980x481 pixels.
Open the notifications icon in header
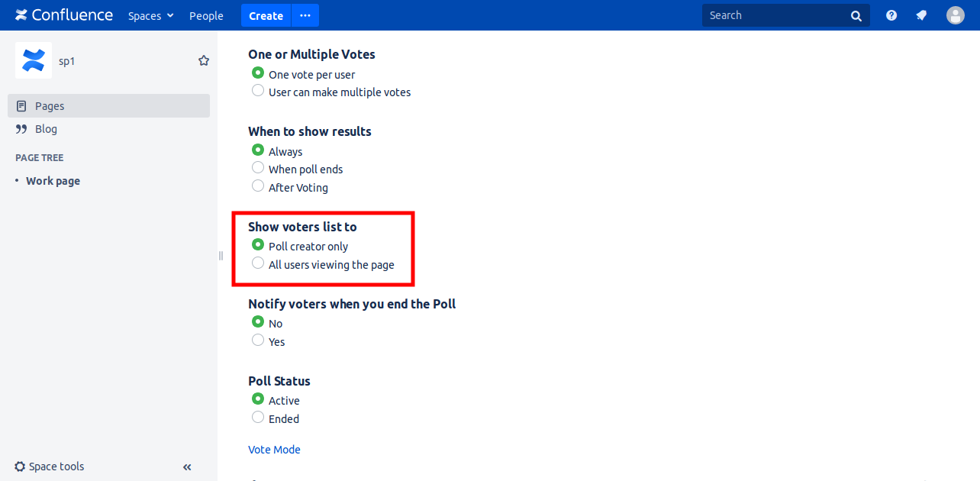[921, 15]
